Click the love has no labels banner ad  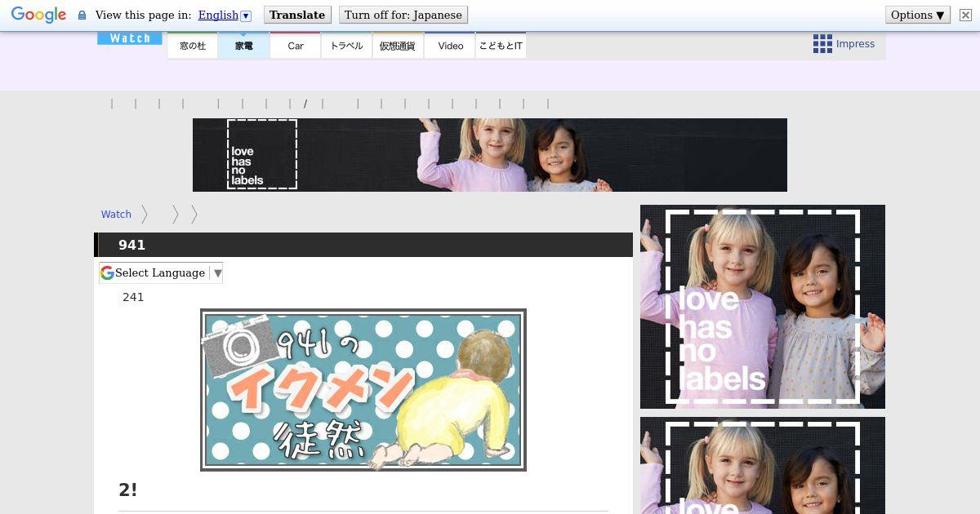pos(490,155)
